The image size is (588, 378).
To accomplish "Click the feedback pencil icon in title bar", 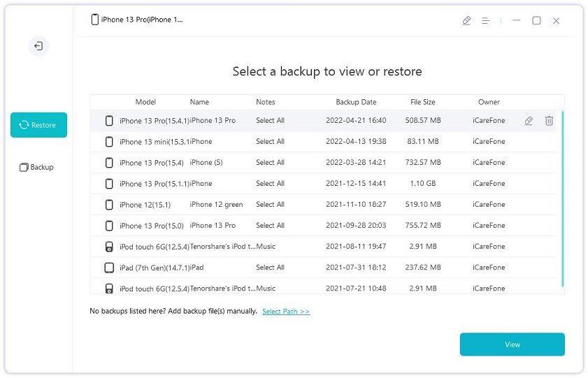I will point(466,20).
